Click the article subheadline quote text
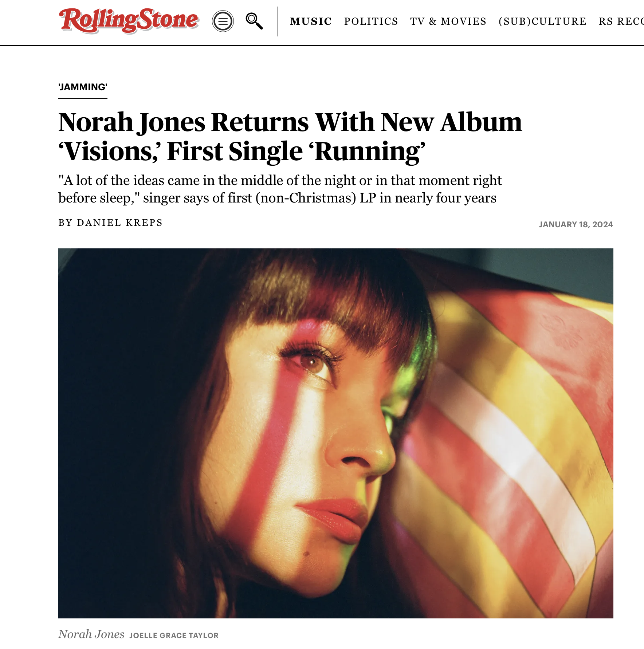Viewport: 644px width, 649px height. click(280, 189)
